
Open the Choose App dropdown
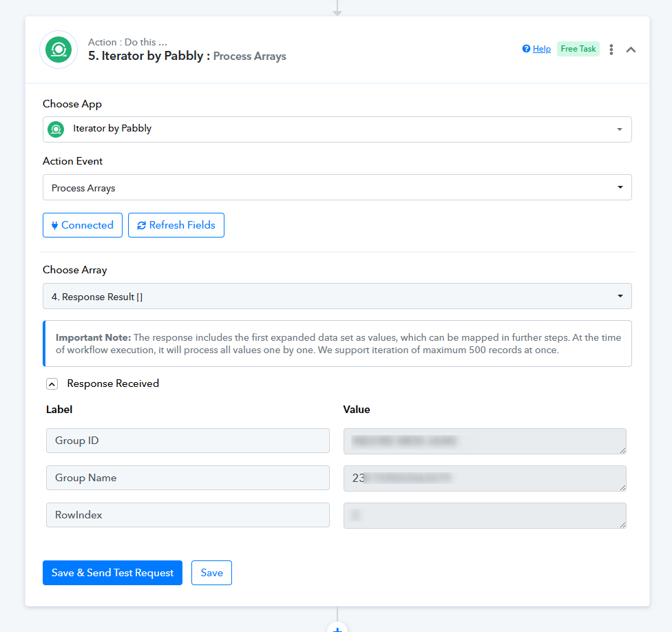(337, 129)
